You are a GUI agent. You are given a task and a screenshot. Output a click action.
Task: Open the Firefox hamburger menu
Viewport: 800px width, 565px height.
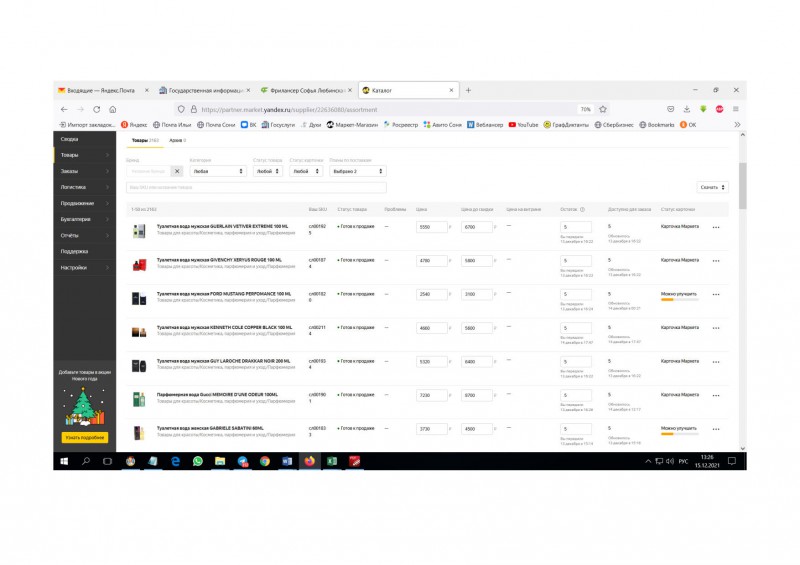736,109
